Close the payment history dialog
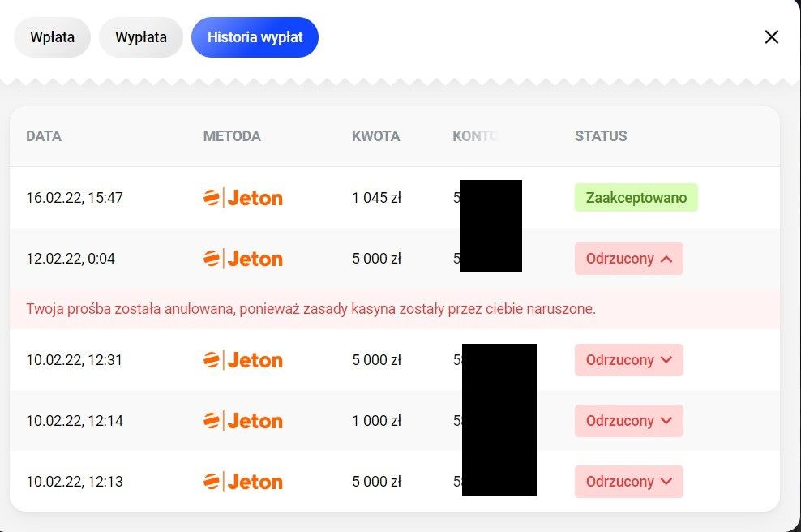Viewport: 801px width, 532px height. click(x=771, y=37)
